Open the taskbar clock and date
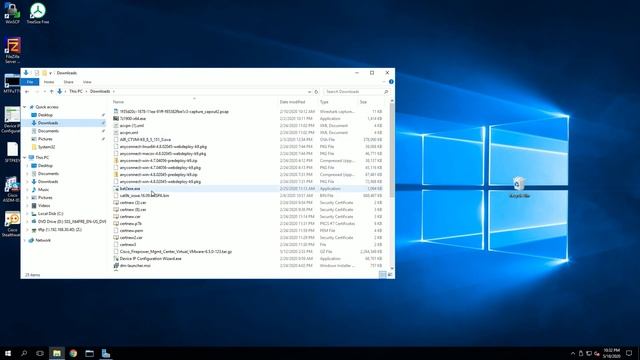The height and width of the screenshot is (360, 640). [611, 353]
